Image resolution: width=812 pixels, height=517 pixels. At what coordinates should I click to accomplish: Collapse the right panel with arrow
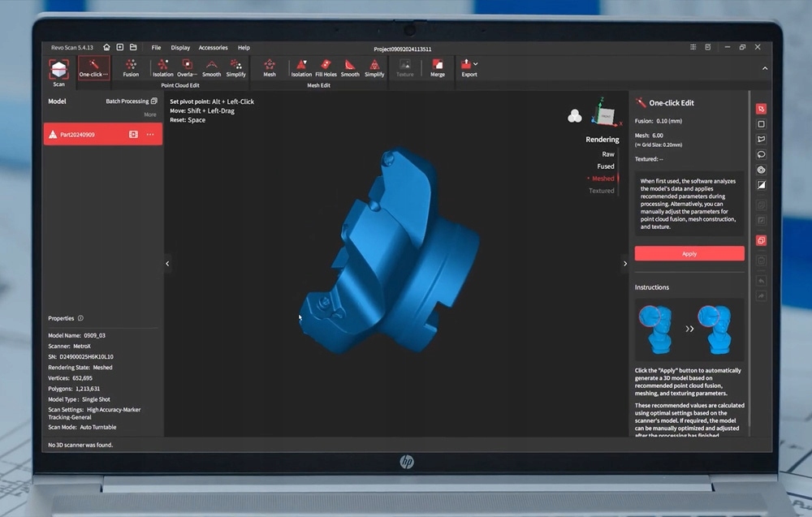pos(624,263)
